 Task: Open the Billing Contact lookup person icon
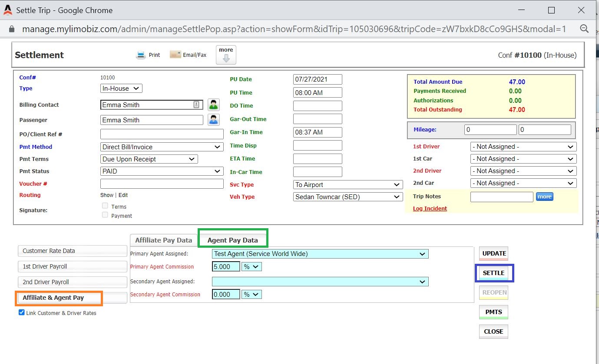(213, 105)
